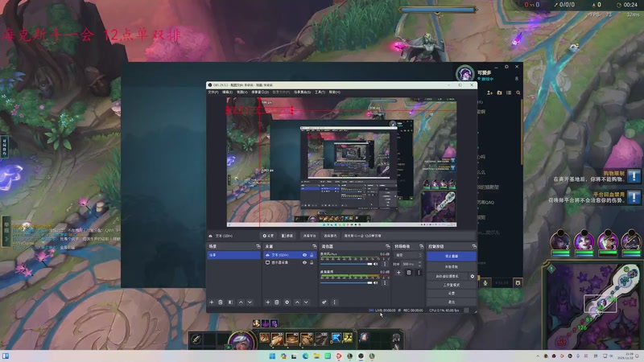
Task: Move scene down with arrow chevron
Action: pyautogui.click(x=250, y=302)
